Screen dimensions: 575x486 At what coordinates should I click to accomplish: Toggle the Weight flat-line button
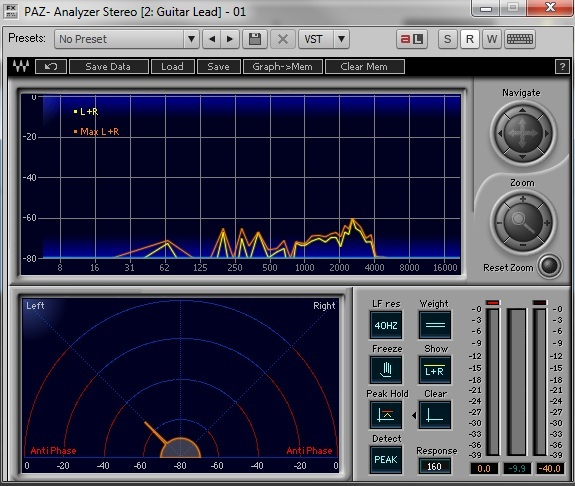click(x=435, y=325)
